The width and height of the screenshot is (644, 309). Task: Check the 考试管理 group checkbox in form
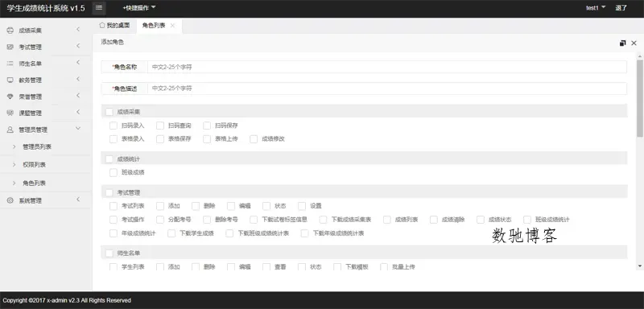point(109,192)
